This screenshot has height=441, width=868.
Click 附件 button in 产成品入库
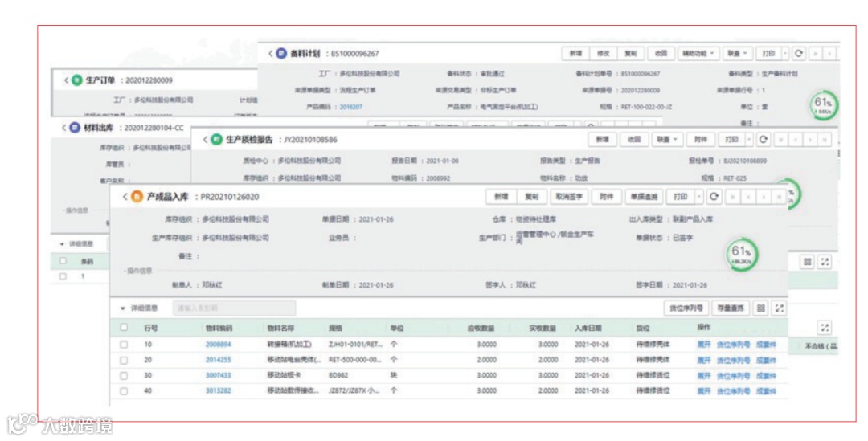point(607,197)
